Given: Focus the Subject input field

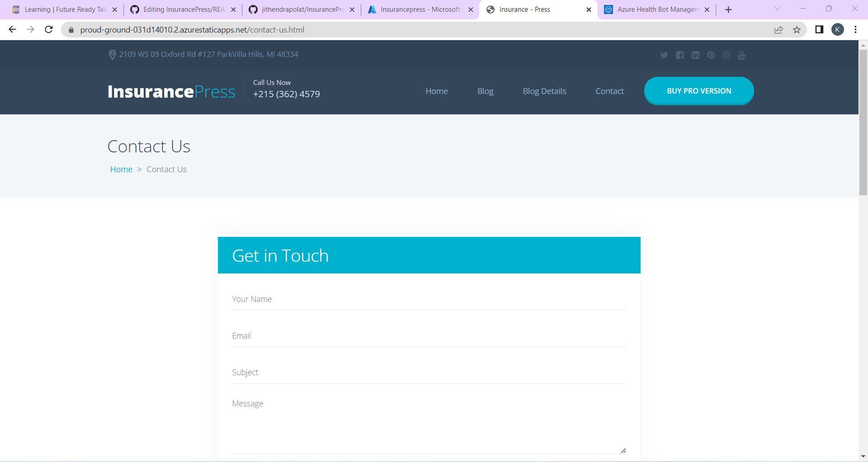Looking at the screenshot, I should click(x=429, y=372).
